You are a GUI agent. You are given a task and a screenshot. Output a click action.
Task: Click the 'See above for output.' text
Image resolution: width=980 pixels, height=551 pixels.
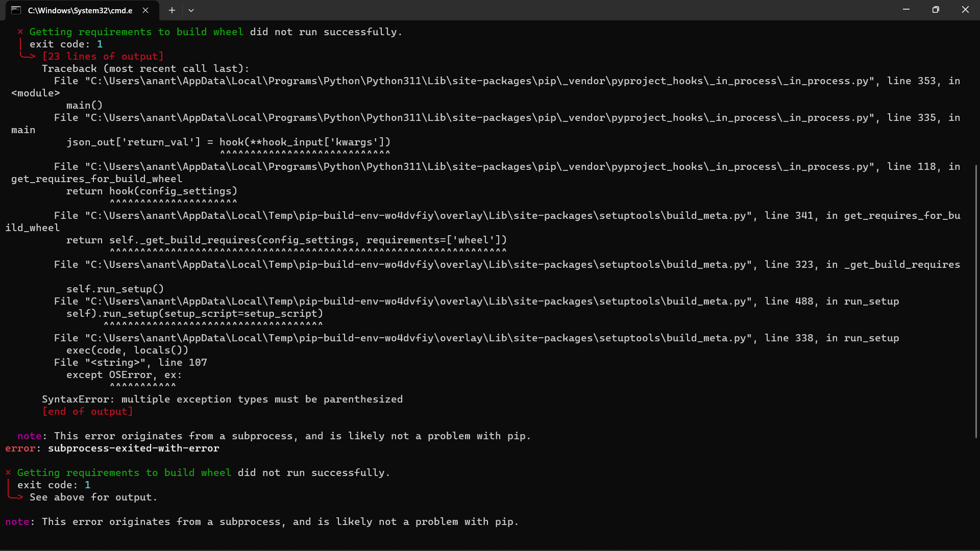click(93, 497)
